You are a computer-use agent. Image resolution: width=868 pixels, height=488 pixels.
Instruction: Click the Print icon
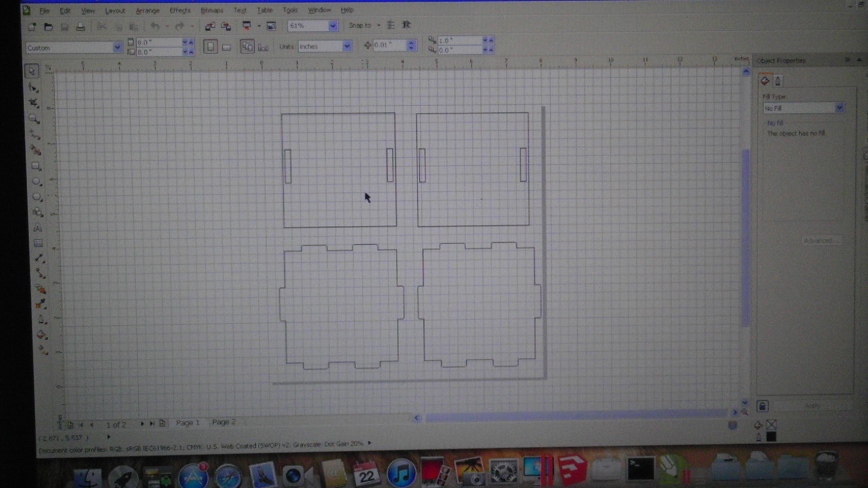[x=80, y=27]
